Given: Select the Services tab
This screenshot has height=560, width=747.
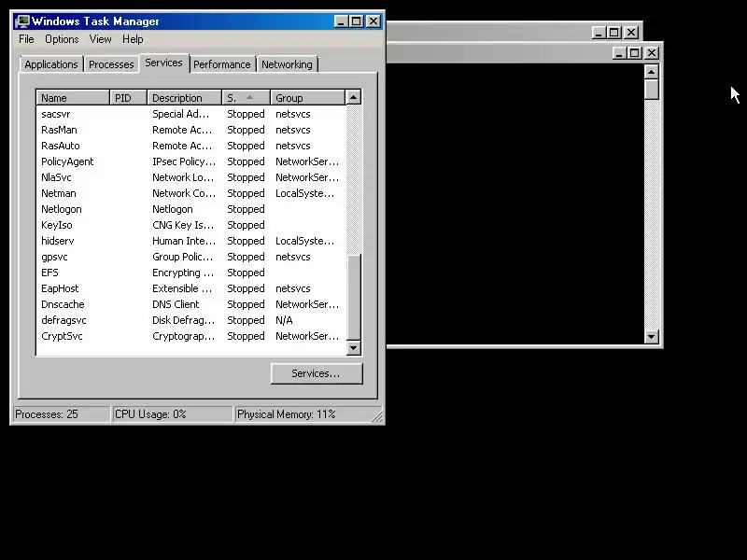Looking at the screenshot, I should [x=164, y=63].
